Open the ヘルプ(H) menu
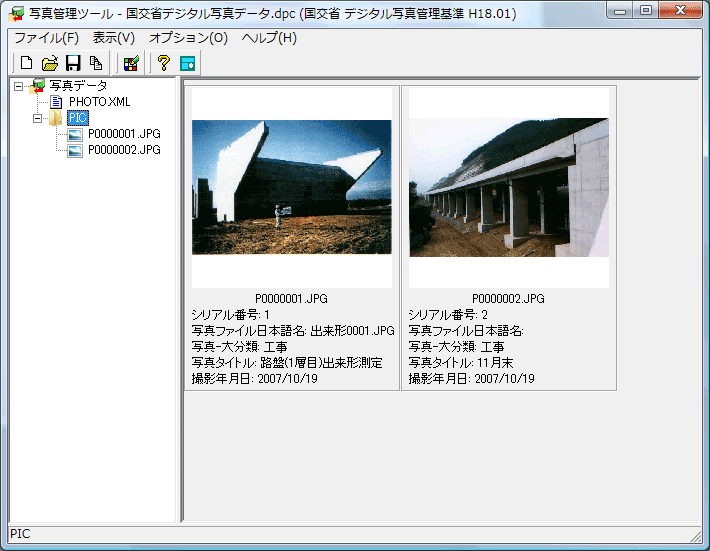The height and width of the screenshot is (551, 710). point(269,38)
